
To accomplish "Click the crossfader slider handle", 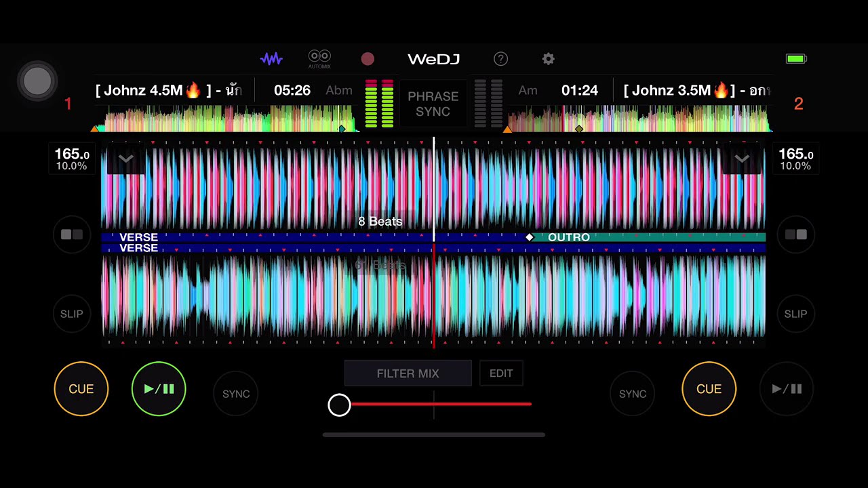I will pos(339,405).
